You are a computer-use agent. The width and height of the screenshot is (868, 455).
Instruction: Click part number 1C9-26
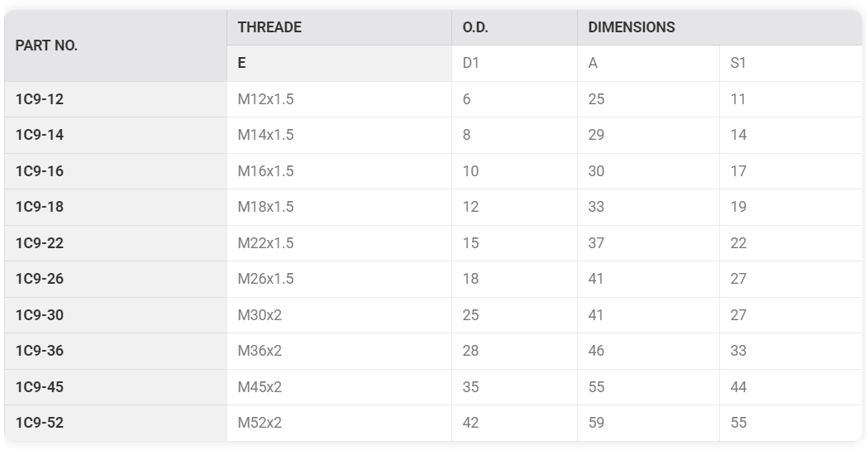tap(40, 279)
